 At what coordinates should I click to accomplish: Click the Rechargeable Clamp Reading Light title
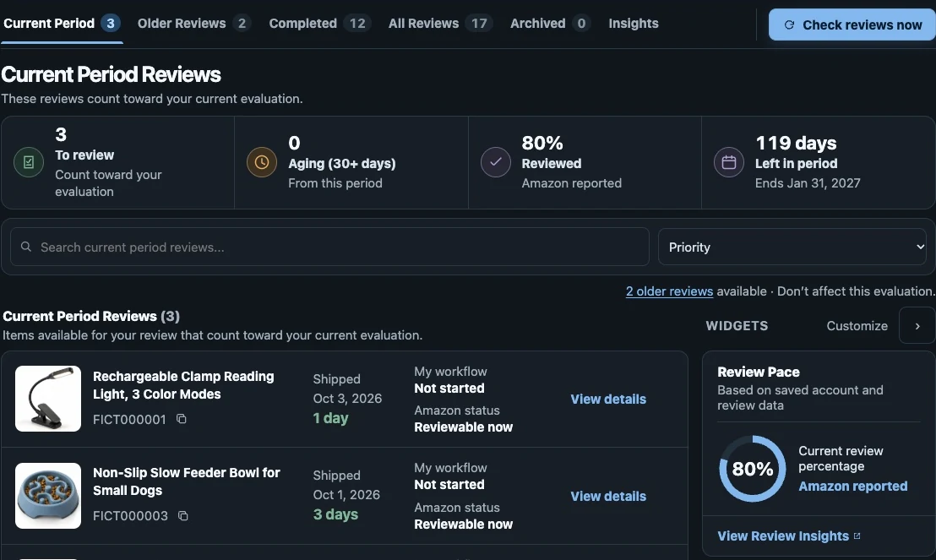pos(183,385)
